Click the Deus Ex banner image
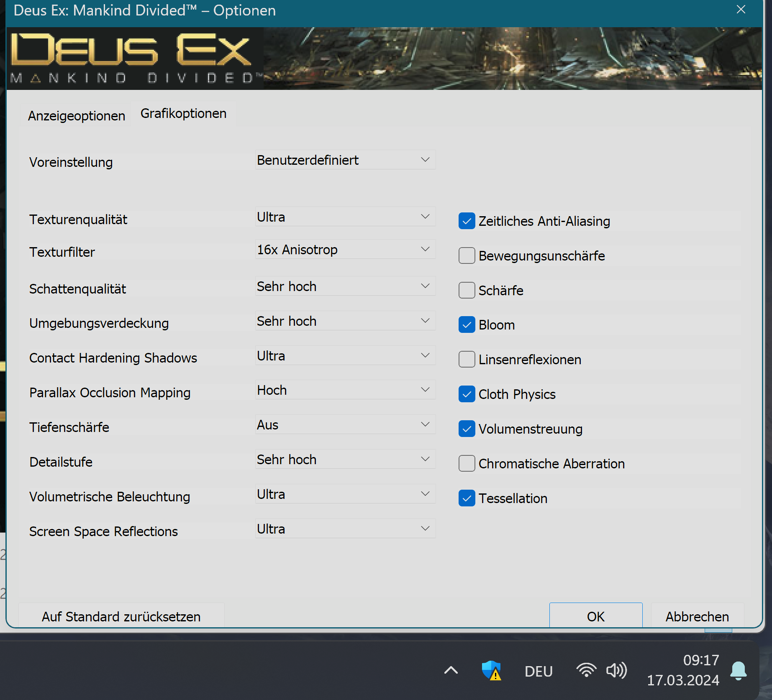 tap(384, 59)
